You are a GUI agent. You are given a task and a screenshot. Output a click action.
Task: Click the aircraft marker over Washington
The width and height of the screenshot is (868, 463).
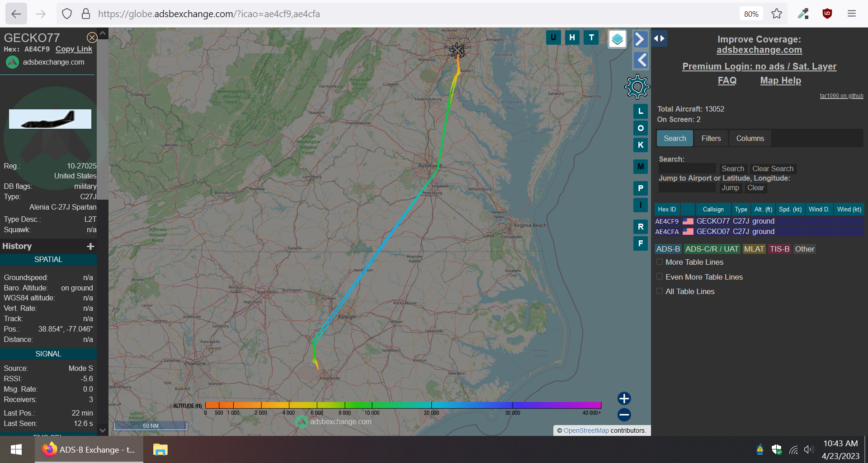point(458,50)
